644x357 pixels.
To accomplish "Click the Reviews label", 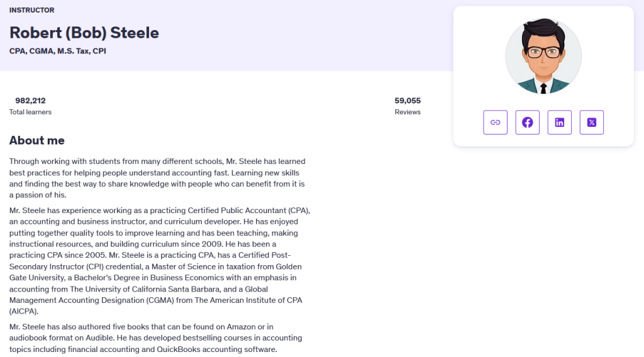I will coord(408,112).
